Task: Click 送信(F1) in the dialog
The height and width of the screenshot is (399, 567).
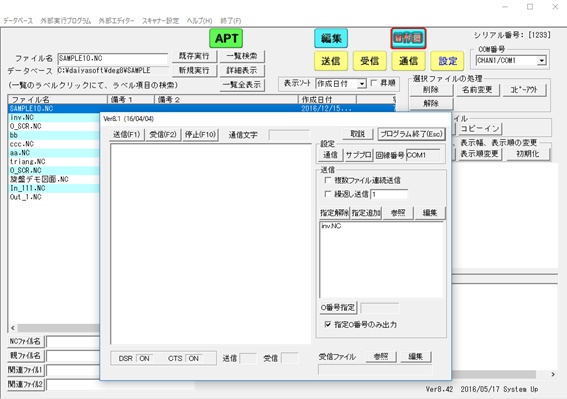Action: pos(127,135)
